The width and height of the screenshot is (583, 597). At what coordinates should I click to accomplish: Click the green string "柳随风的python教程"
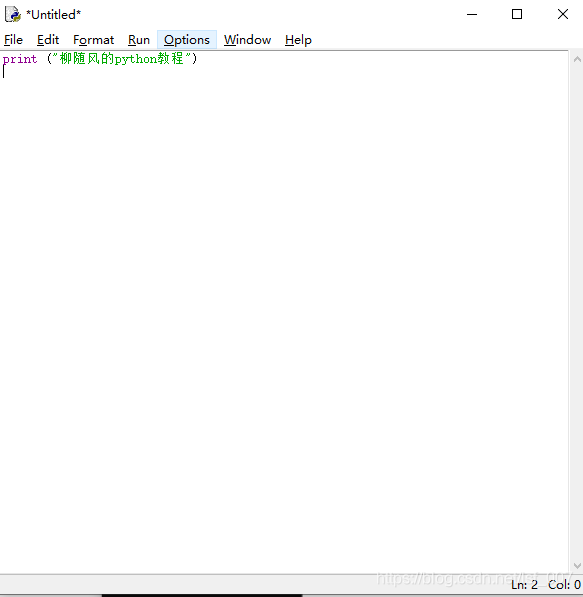click(121, 59)
